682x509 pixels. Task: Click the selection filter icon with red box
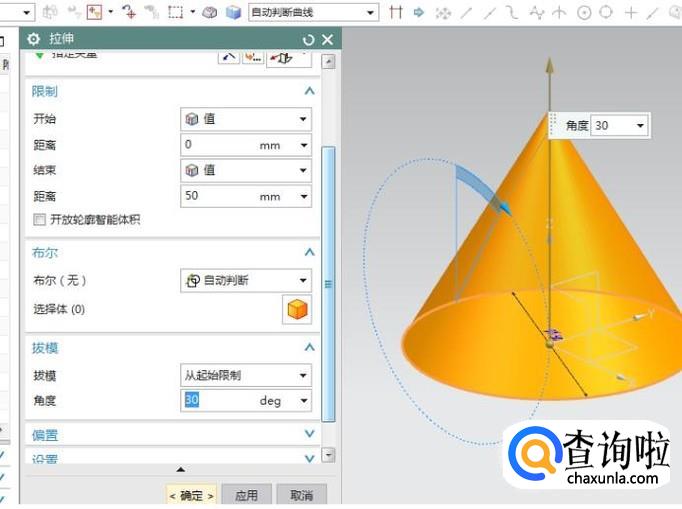click(x=94, y=12)
